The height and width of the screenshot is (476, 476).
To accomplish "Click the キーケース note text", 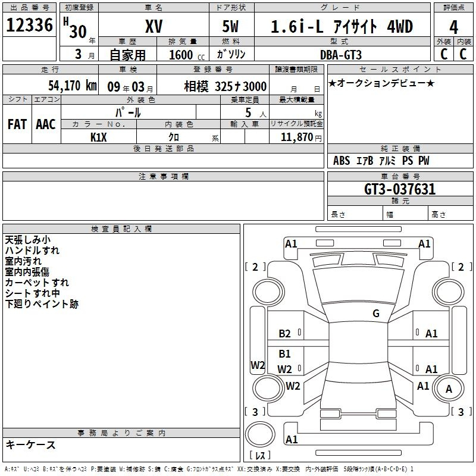I will [x=31, y=444].
